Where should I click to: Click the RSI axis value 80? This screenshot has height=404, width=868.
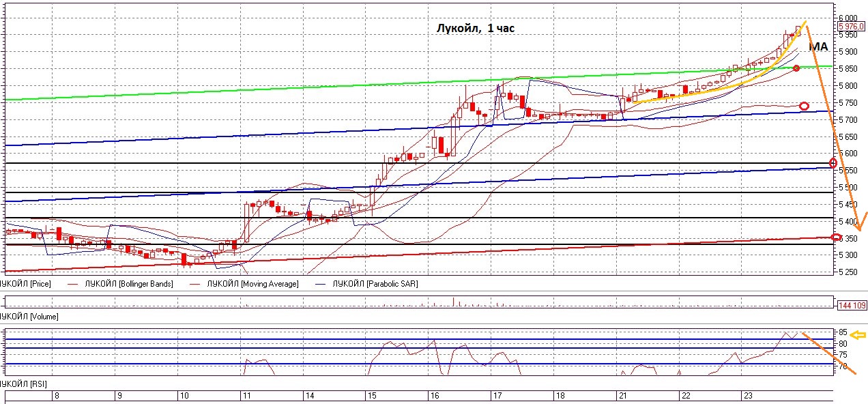(843, 344)
